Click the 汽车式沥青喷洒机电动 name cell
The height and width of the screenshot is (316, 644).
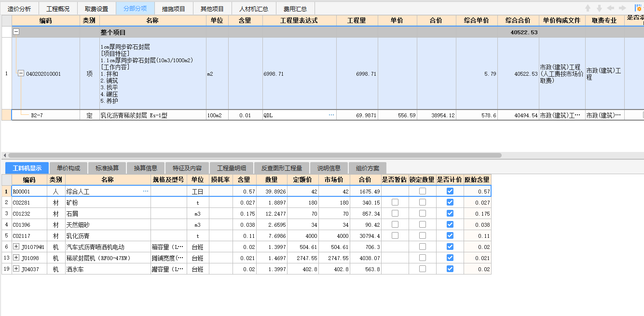(108, 247)
